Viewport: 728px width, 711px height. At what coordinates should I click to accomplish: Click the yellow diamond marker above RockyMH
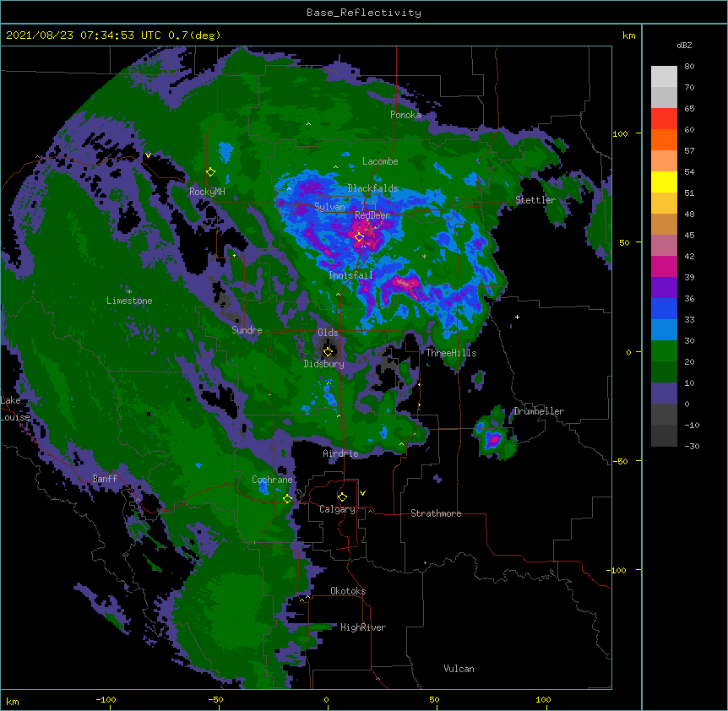click(x=211, y=172)
